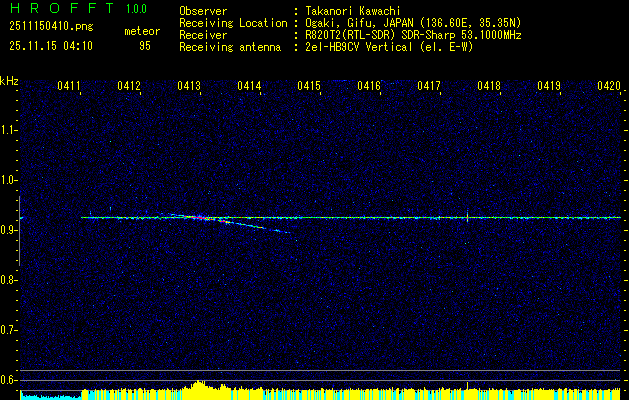
Task: Click the cyan segment of the power graph
Action: [50, 396]
